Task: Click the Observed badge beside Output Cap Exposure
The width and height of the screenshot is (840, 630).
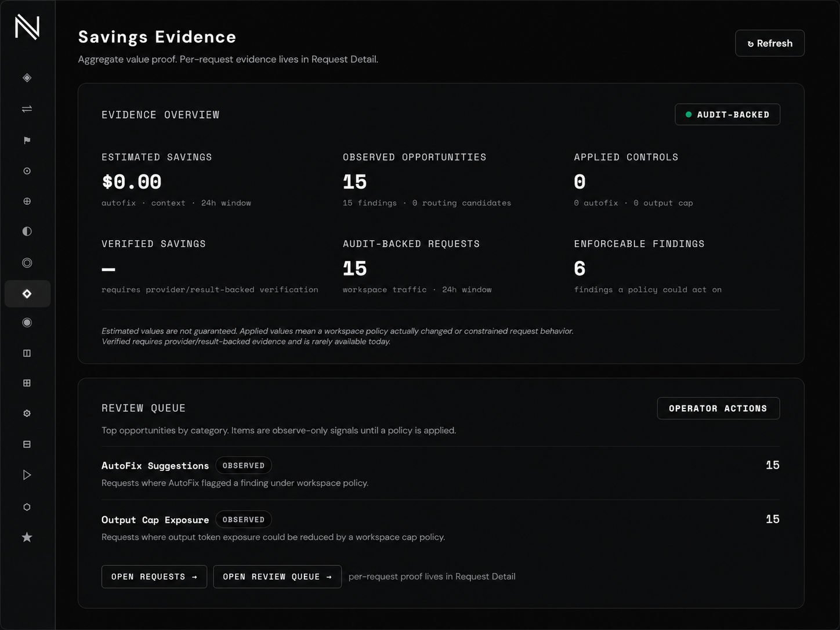Action: 244,519
